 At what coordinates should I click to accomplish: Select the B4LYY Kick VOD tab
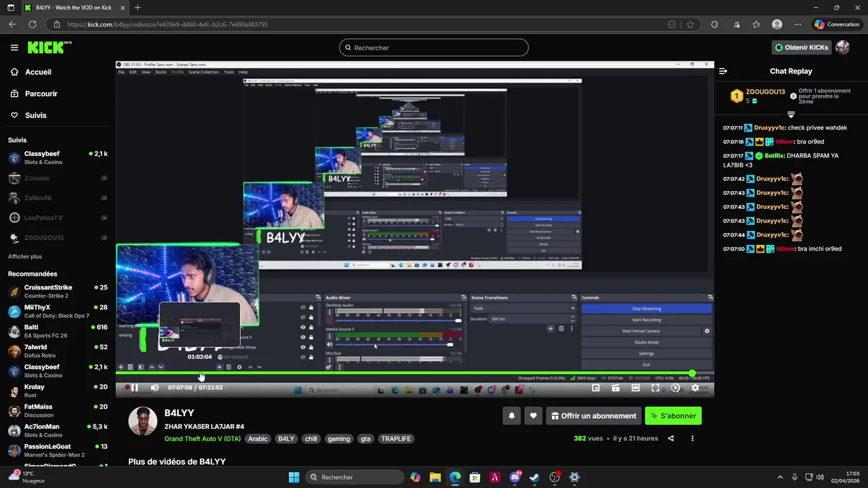click(x=73, y=7)
